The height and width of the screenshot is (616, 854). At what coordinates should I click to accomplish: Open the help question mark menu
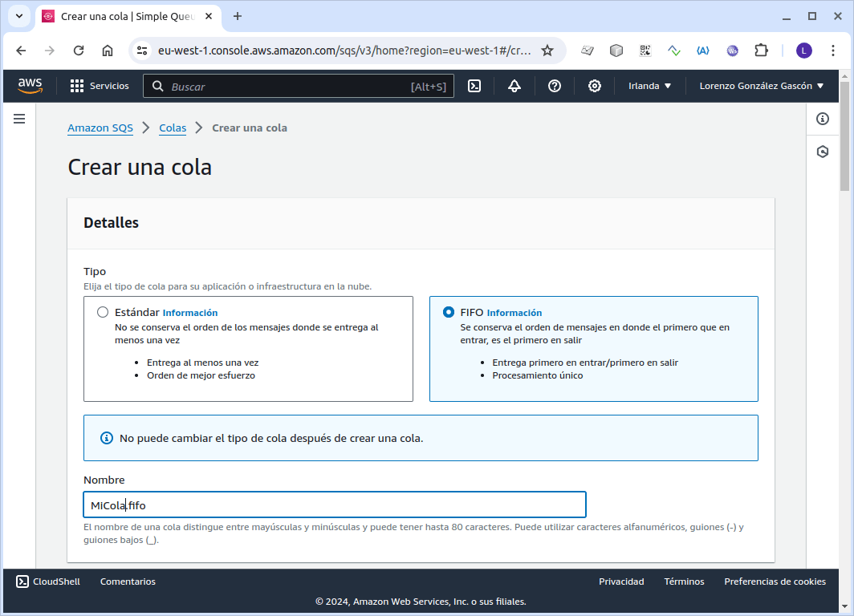point(555,86)
